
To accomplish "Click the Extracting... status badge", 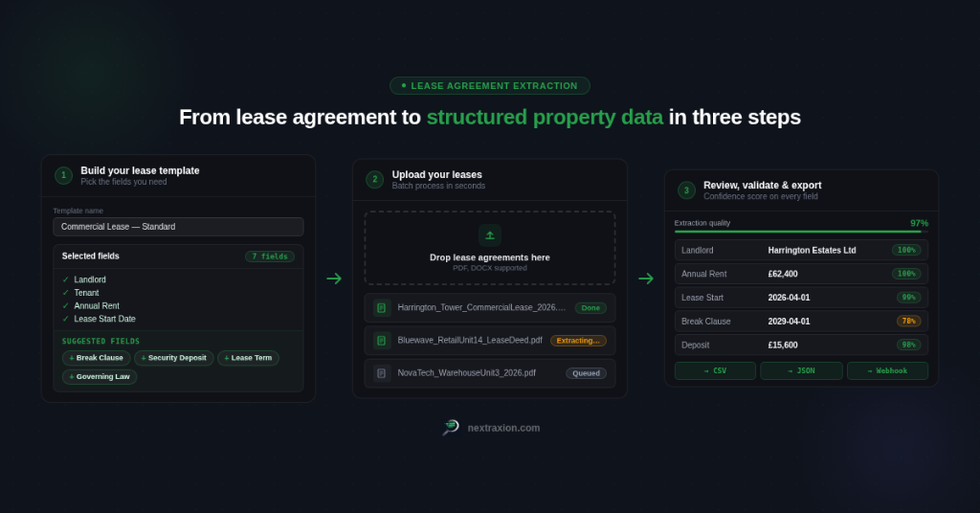I will pos(578,341).
